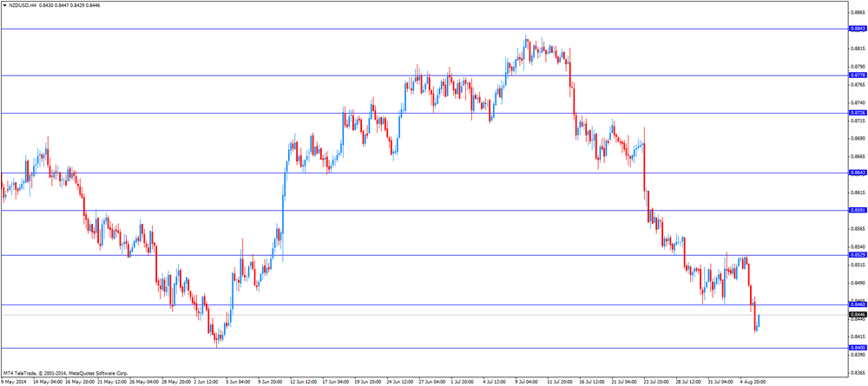Click the 9 May 2014 date label

coord(14,383)
